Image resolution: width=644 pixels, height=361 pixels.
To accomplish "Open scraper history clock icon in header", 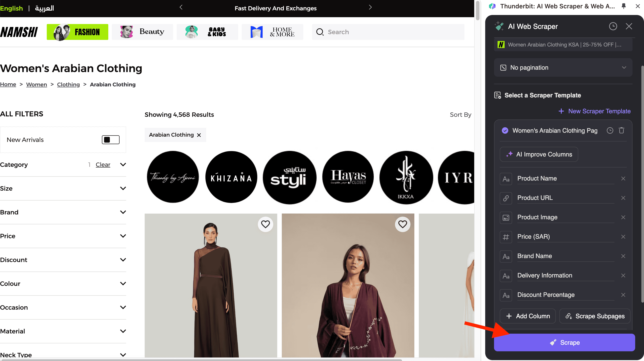I will coord(613,26).
